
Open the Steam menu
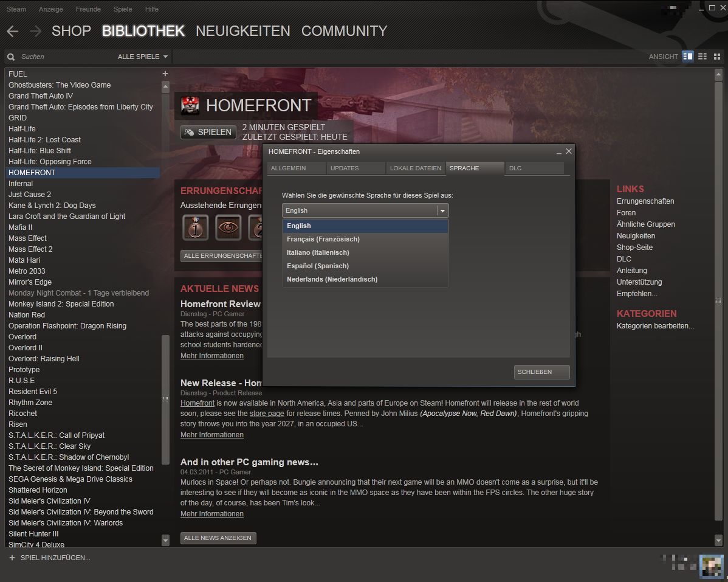click(16, 9)
